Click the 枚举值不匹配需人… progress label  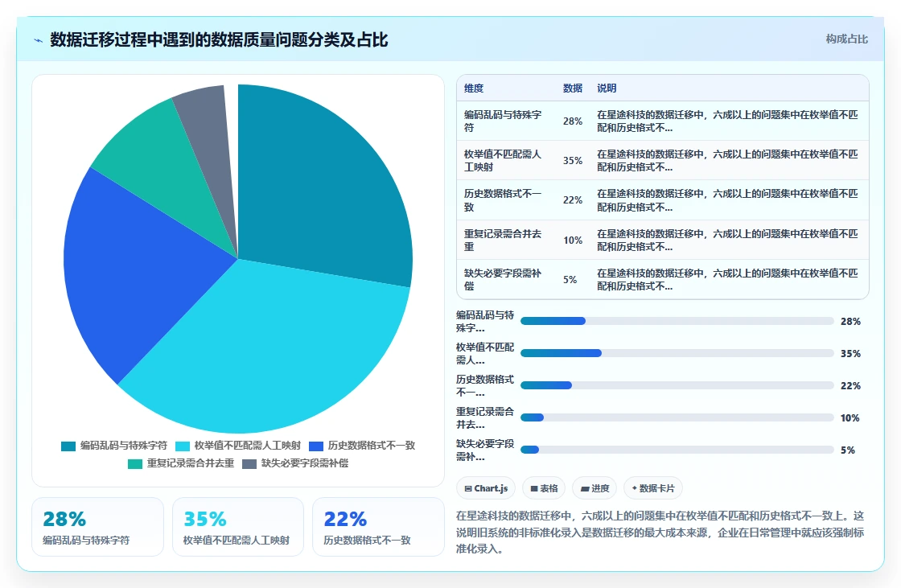[x=486, y=353]
